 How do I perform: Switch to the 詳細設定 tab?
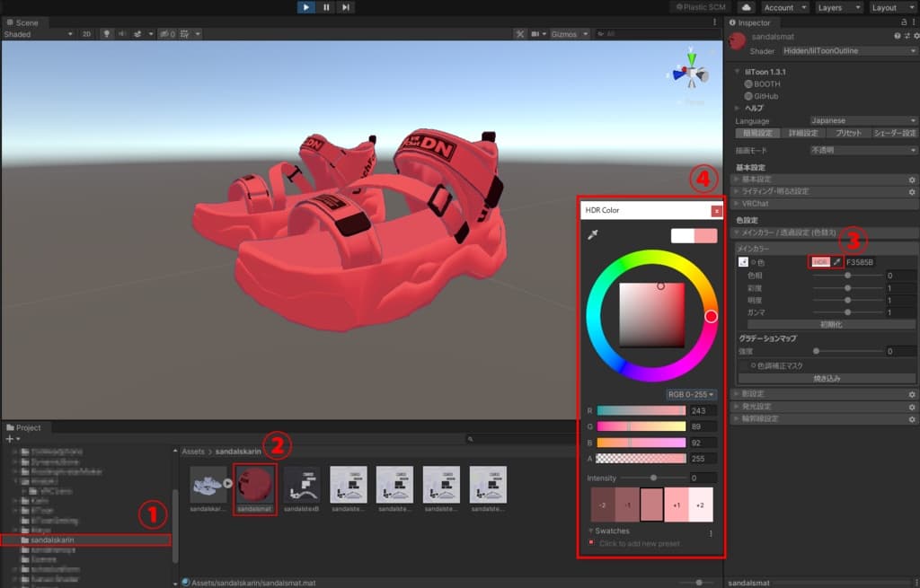click(x=803, y=133)
